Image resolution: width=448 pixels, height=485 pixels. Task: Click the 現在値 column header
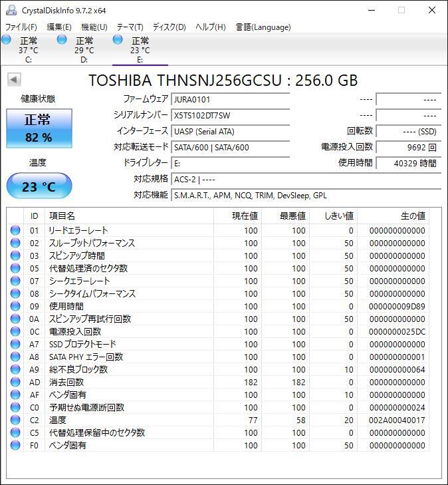tap(237, 216)
